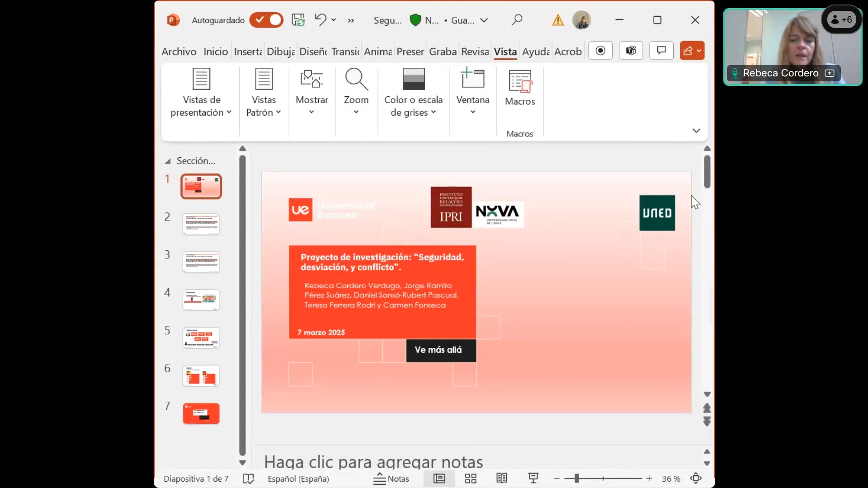Open the Archivo menu tab
868x488 pixels.
pyautogui.click(x=179, y=52)
